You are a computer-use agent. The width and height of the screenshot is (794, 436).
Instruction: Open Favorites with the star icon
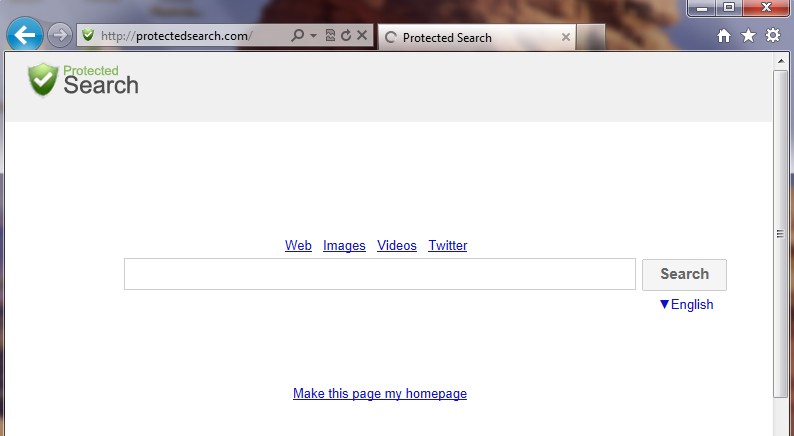[748, 35]
